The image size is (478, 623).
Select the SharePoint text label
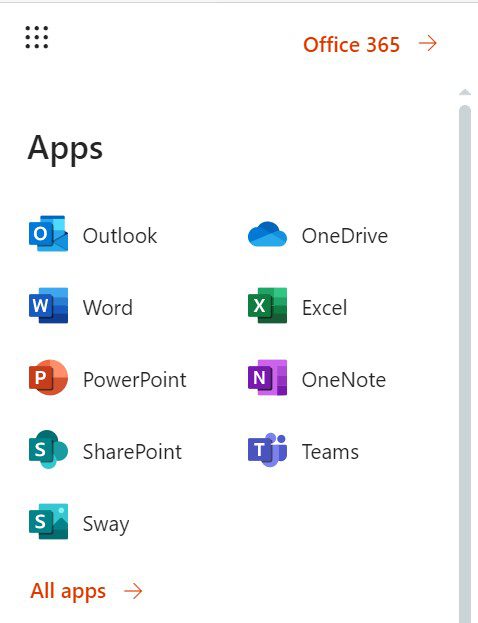[132, 452]
